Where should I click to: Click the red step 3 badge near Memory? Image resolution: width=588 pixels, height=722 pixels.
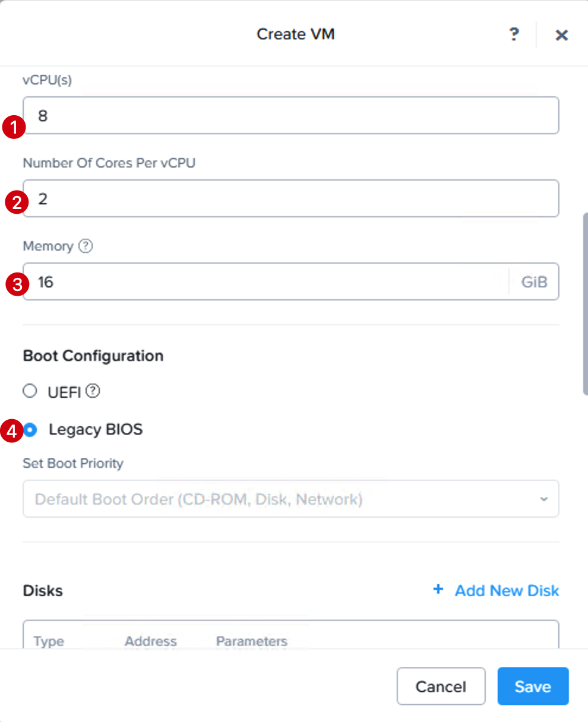coord(17,283)
